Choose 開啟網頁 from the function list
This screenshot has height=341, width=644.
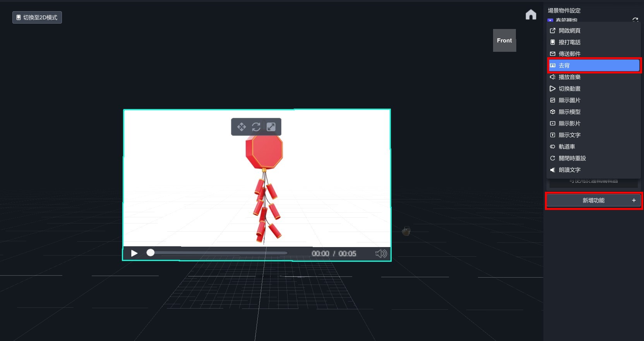coord(569,31)
